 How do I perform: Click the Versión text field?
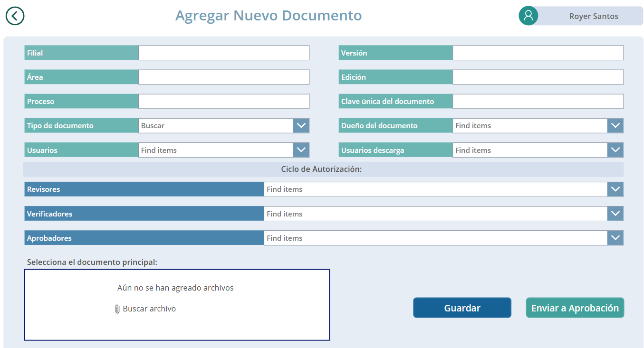pos(538,53)
